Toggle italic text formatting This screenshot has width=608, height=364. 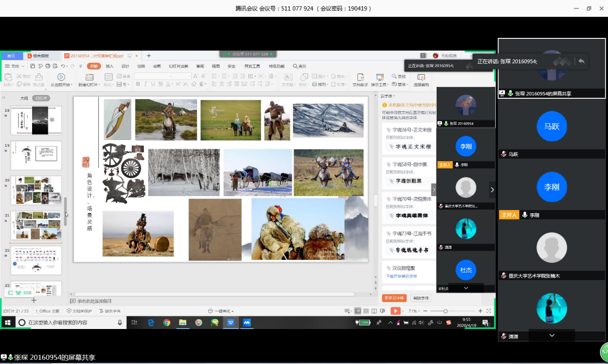(x=145, y=84)
